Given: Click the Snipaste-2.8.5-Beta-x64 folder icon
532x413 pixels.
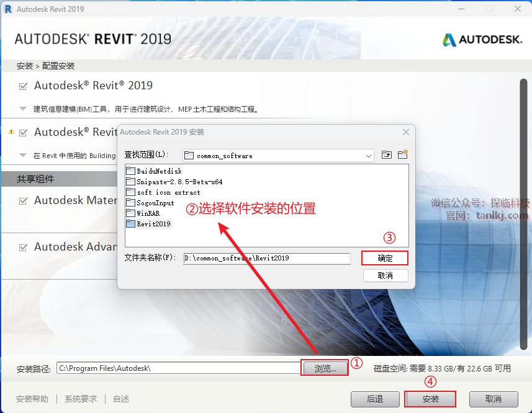Looking at the screenshot, I should pos(130,181).
